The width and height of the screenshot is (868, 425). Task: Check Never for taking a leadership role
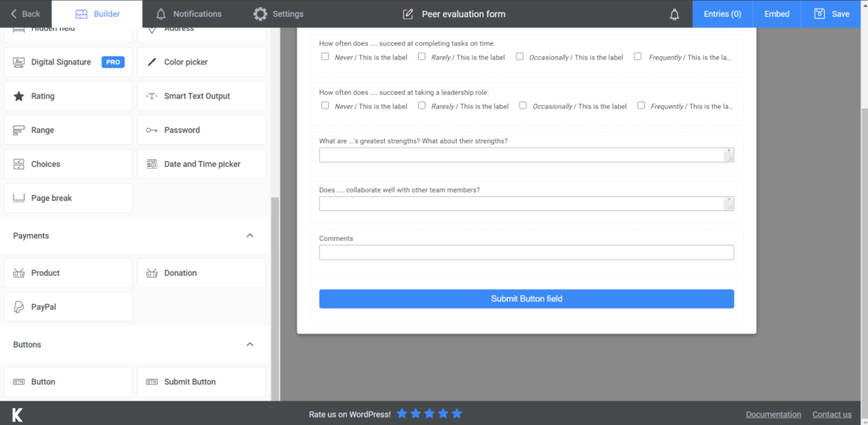[x=325, y=105]
